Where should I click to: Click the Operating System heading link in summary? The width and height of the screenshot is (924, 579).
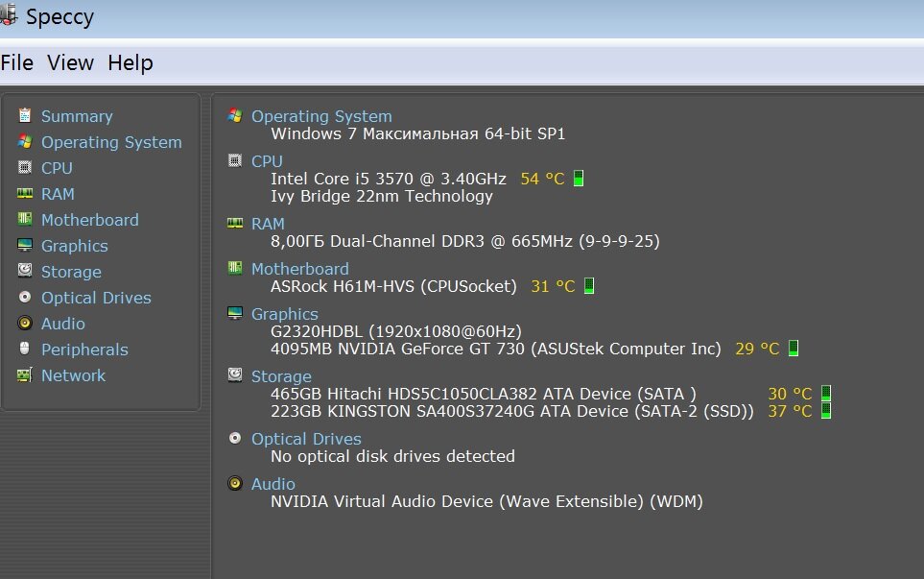point(321,117)
